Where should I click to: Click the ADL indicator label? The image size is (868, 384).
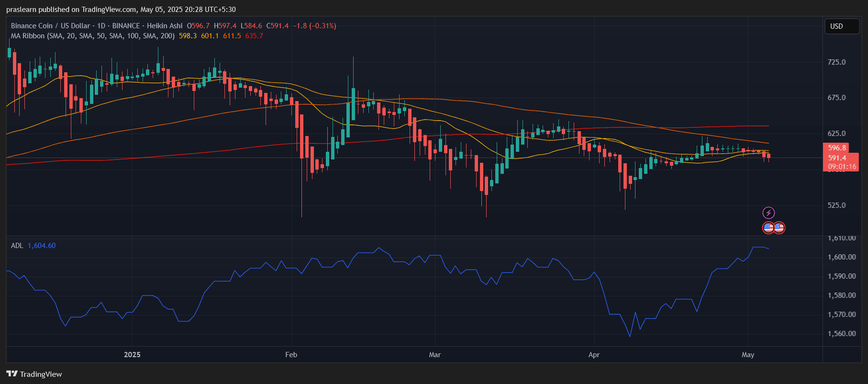17,246
